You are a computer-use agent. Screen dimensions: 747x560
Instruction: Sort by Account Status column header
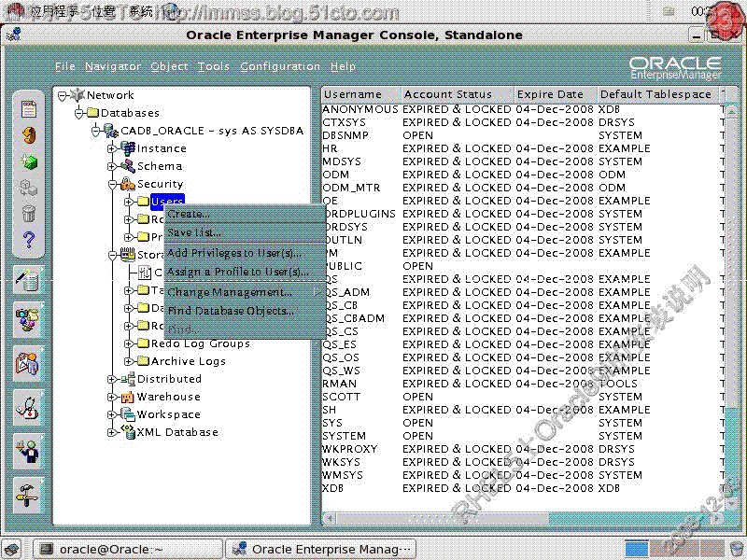458,94
